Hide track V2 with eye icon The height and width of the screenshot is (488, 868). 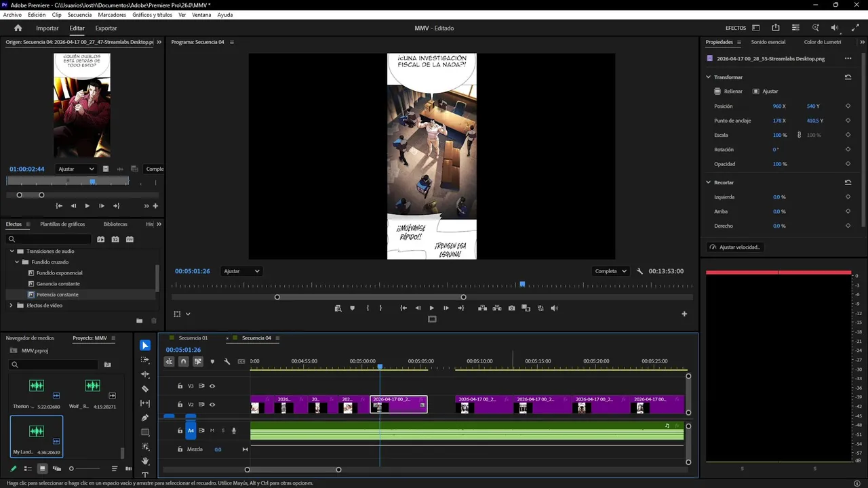(212, 405)
